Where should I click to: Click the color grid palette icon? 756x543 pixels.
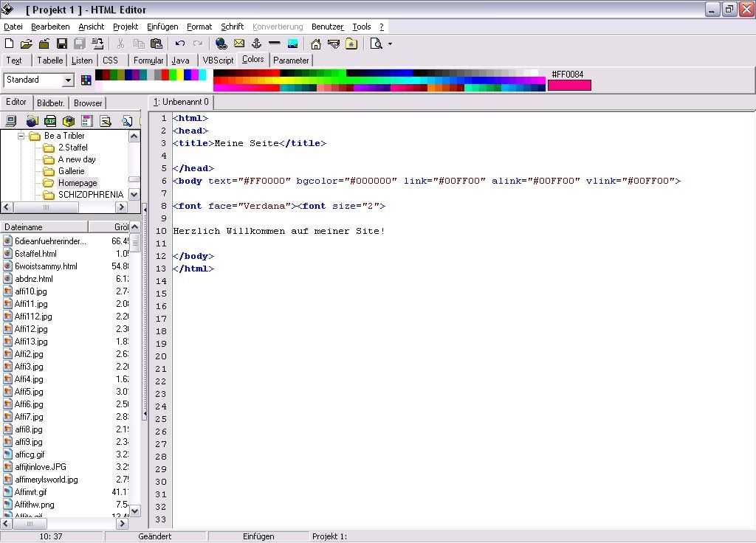86,80
